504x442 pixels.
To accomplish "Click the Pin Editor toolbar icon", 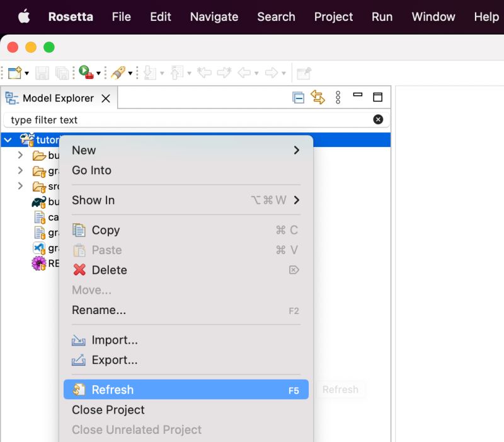I will pyautogui.click(x=304, y=73).
